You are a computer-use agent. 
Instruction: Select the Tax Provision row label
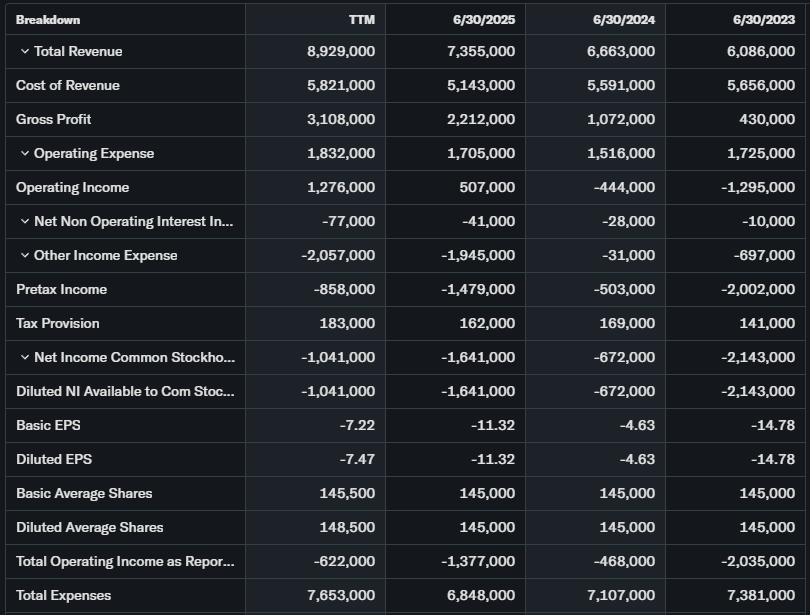tap(58, 324)
